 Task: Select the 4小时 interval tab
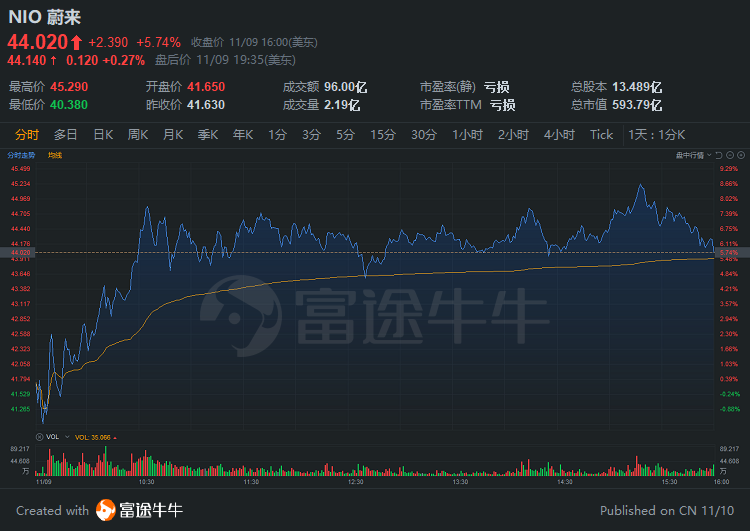559,135
